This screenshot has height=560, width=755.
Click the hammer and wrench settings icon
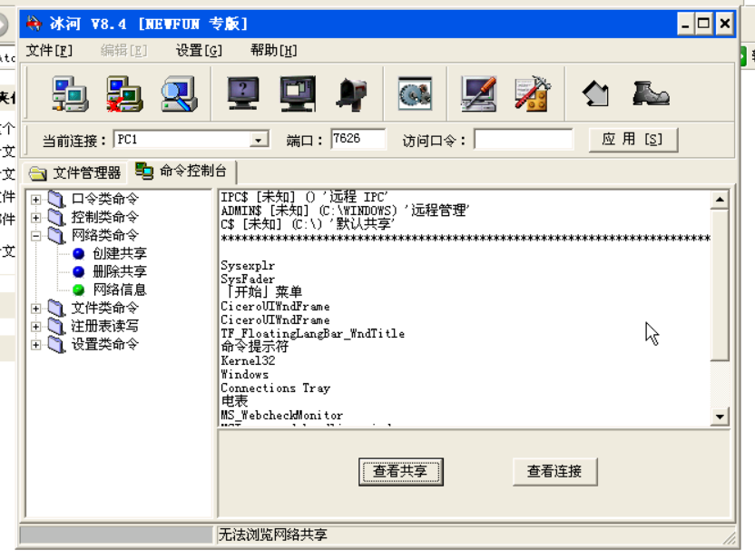coord(533,93)
